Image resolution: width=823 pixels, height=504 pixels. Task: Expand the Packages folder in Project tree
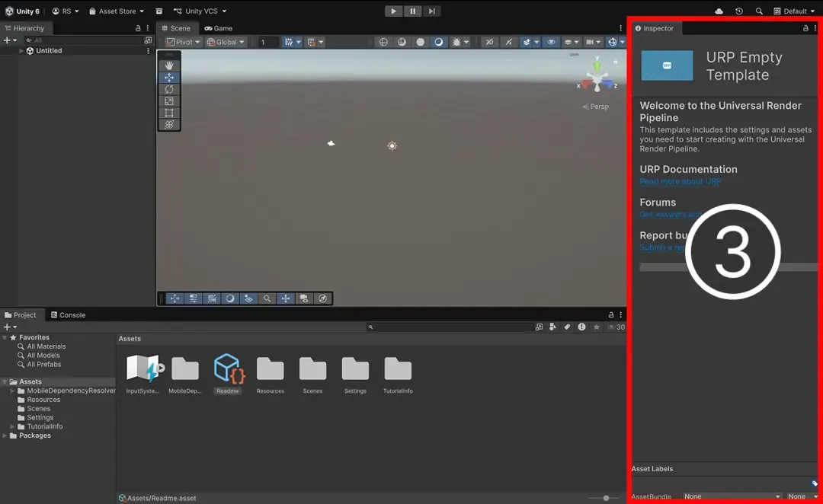tap(5, 435)
